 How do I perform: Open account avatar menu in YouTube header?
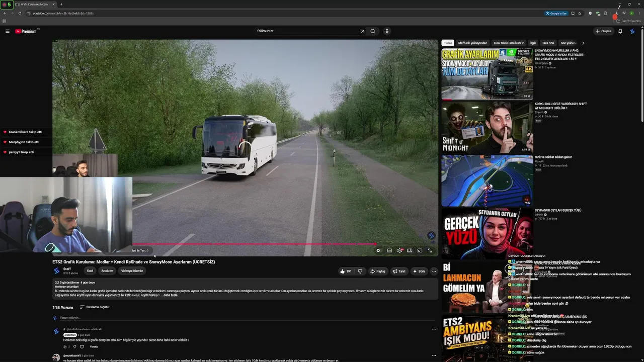(632, 31)
